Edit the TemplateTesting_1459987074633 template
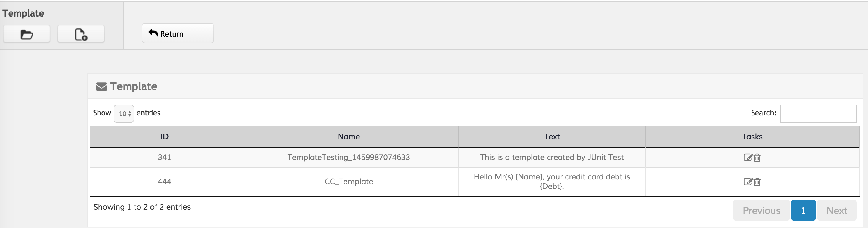Screen dimensions: 868x228 [748, 158]
